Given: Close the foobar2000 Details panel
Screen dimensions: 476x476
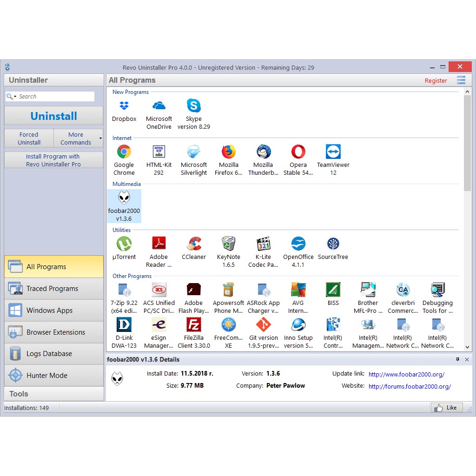Looking at the screenshot, I should [x=467, y=359].
